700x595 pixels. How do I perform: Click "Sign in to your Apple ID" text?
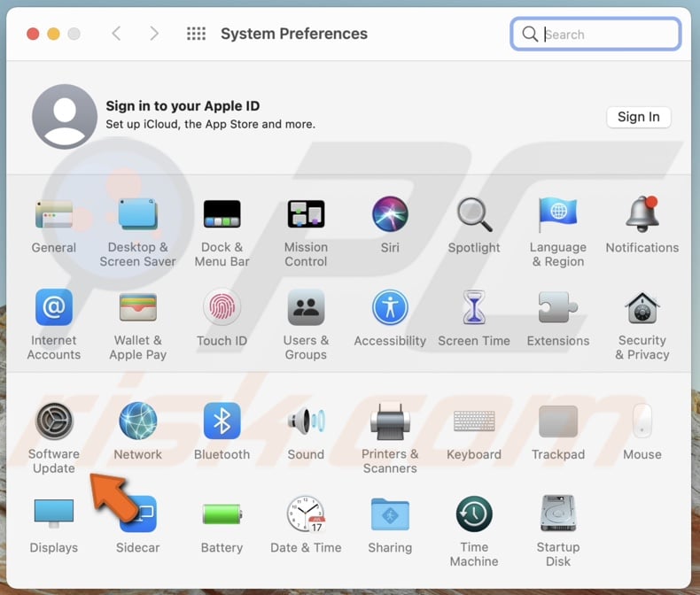pos(183,105)
